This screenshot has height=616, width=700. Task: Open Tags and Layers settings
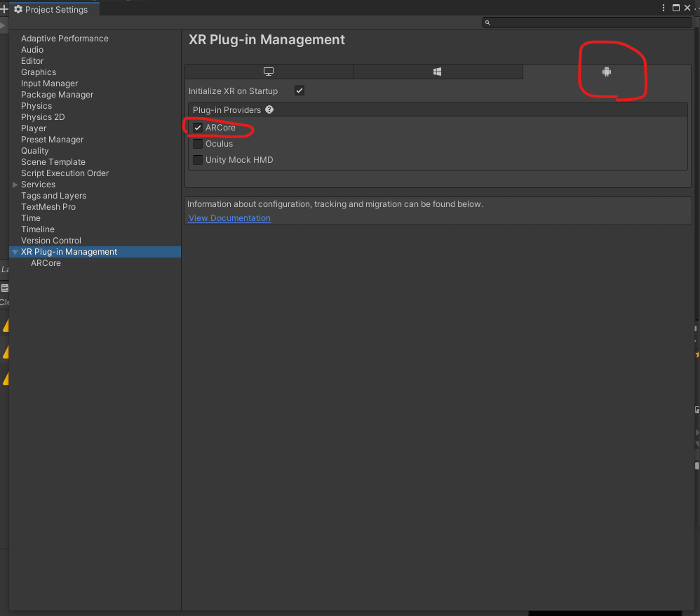pyautogui.click(x=53, y=196)
